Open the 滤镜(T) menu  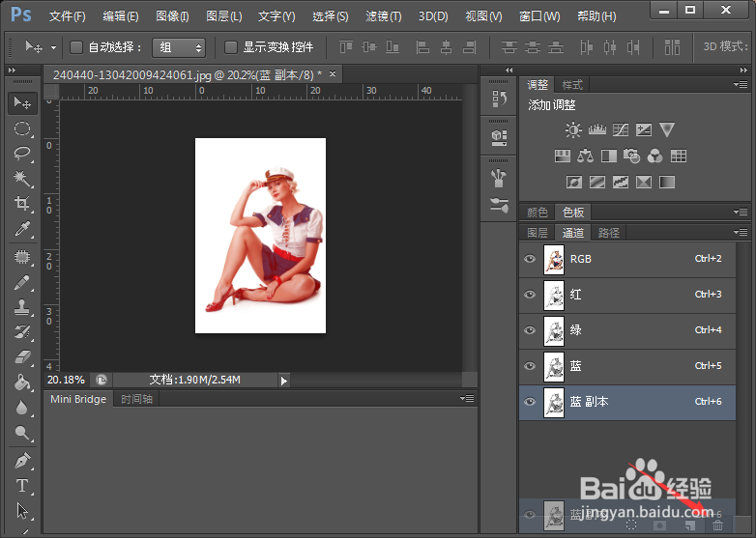click(x=383, y=16)
